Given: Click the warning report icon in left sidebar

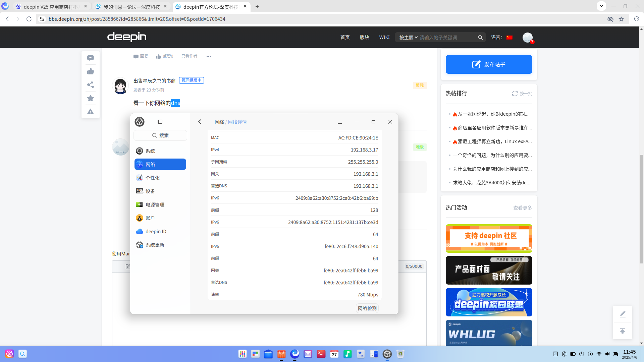Looking at the screenshot, I should (91, 112).
